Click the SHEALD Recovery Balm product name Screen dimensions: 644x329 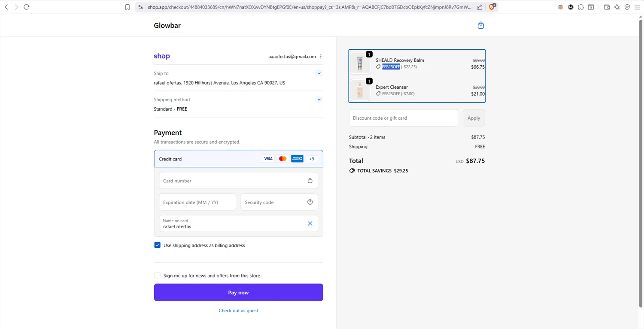pos(400,60)
